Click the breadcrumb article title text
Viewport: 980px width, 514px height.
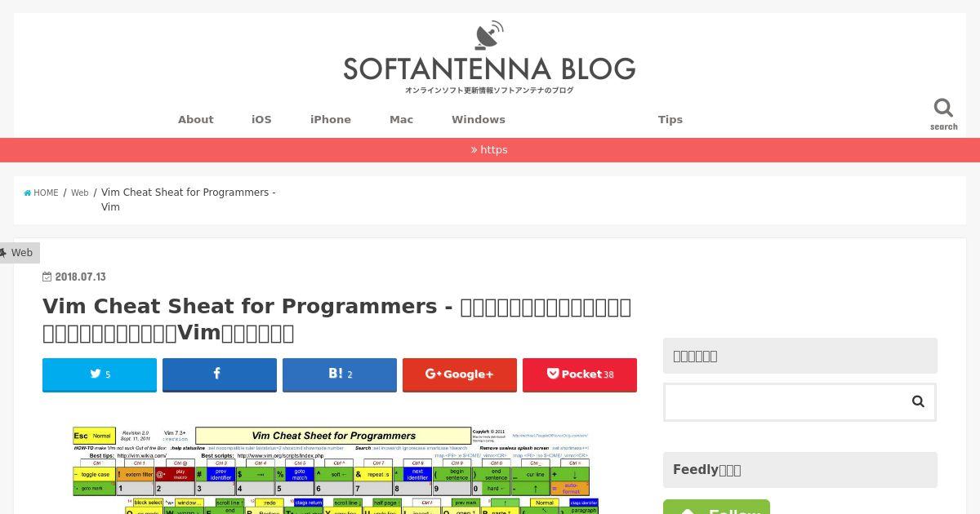pyautogui.click(x=189, y=200)
